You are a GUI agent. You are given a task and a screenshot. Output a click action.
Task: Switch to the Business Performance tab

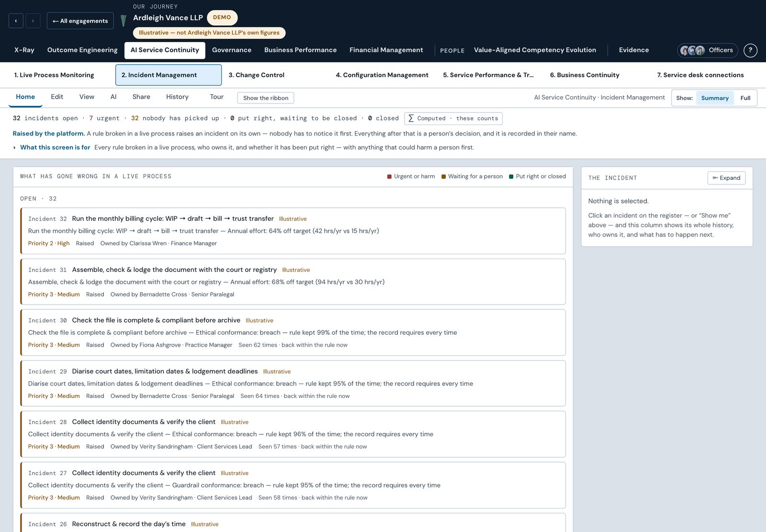(x=301, y=50)
